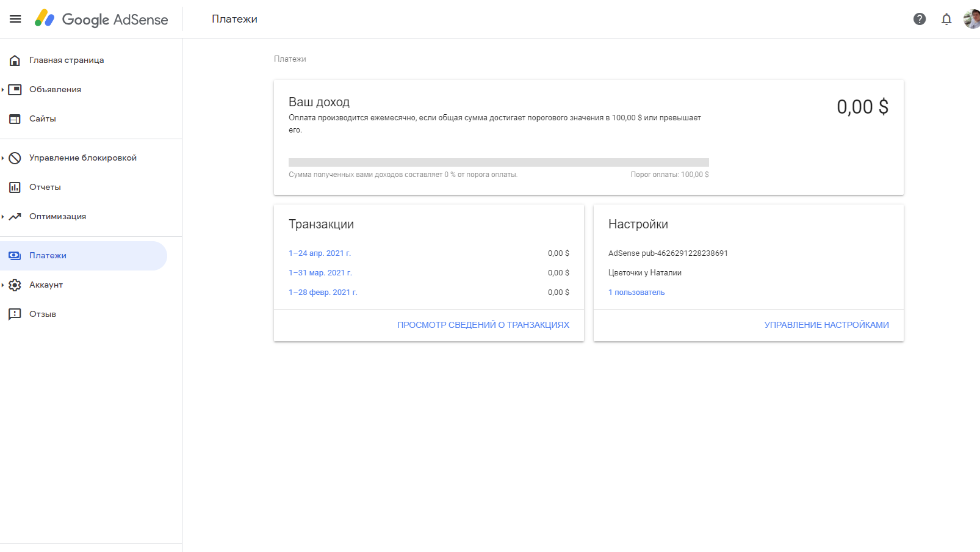
Task: Click the Платежи payments icon
Action: coord(15,256)
